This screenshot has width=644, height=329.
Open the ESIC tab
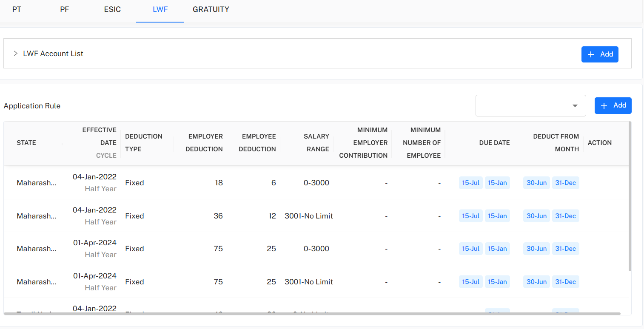112,9
